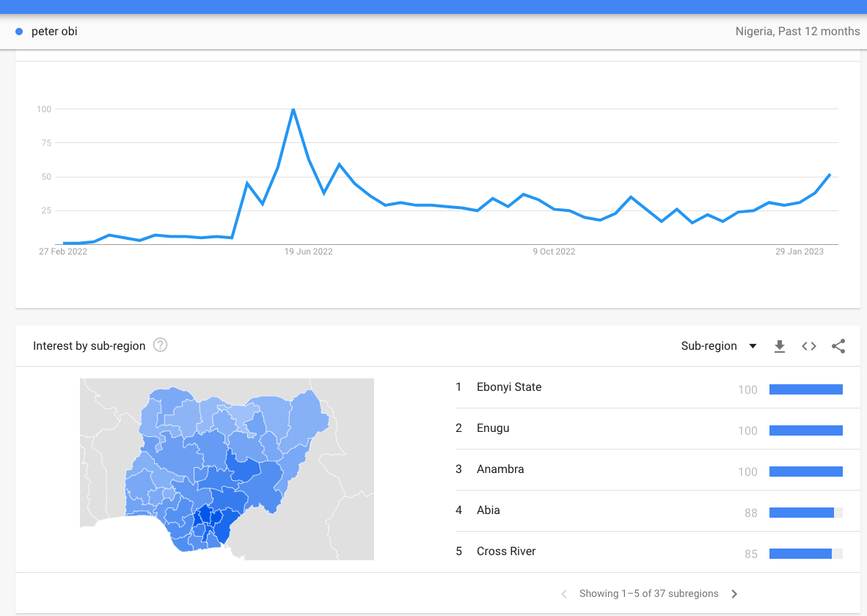Download the sub-region data as CSV
Screen dimensions: 867x616
pyautogui.click(x=780, y=346)
